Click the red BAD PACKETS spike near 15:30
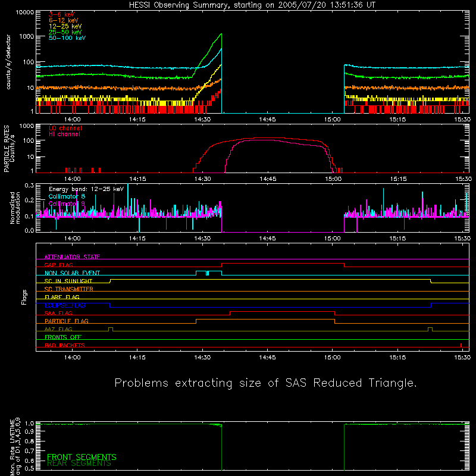 tap(461, 345)
